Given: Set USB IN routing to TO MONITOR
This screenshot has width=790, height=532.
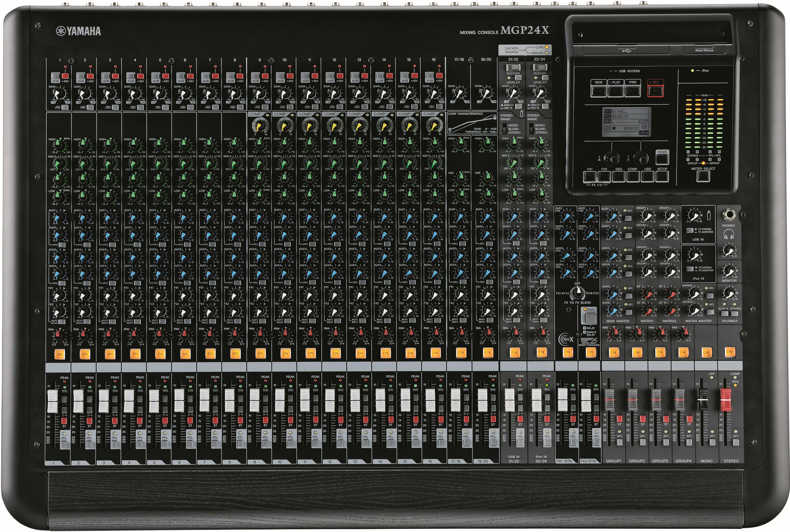Looking at the screenshot, I should [690, 230].
